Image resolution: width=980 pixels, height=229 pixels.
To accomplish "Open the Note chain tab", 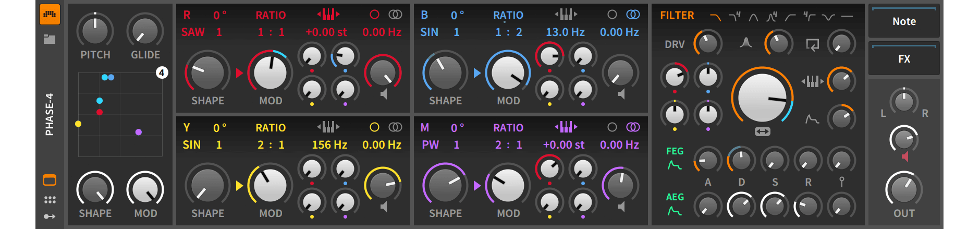I will click(x=904, y=21).
